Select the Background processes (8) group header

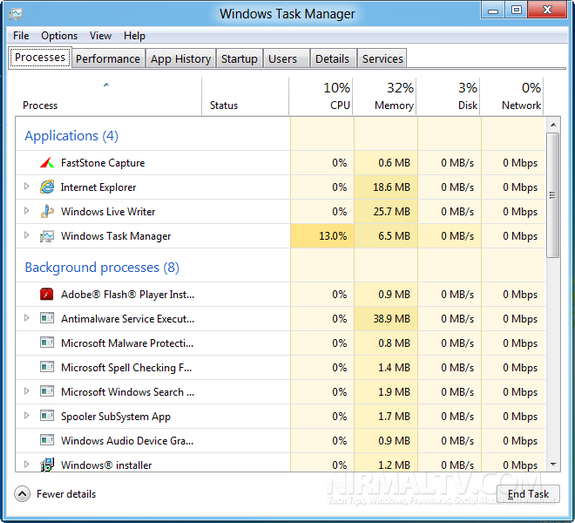click(102, 267)
